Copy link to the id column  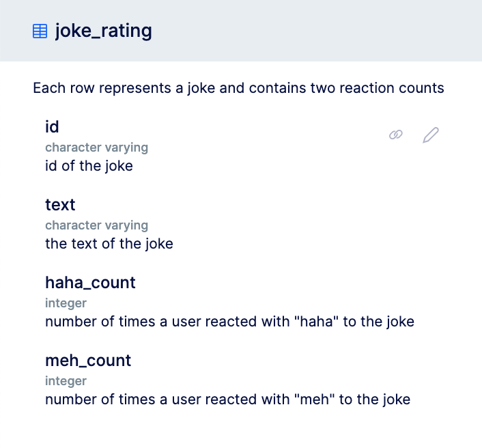[x=396, y=135]
